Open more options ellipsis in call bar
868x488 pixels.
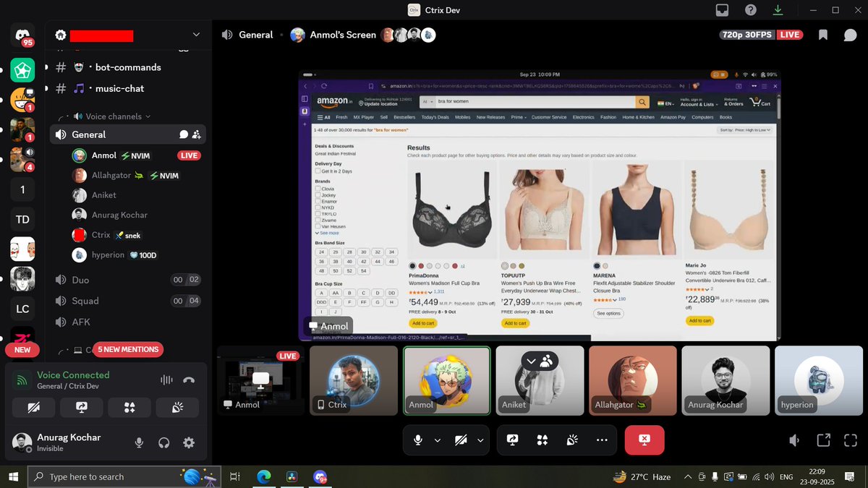602,440
